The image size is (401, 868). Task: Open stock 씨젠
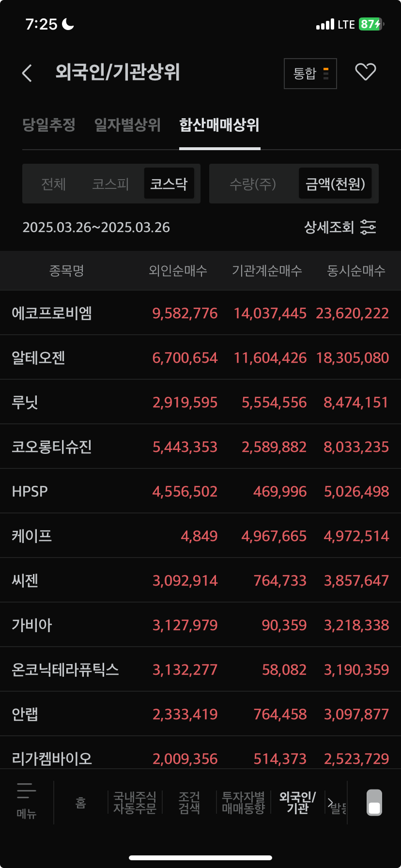point(25,580)
